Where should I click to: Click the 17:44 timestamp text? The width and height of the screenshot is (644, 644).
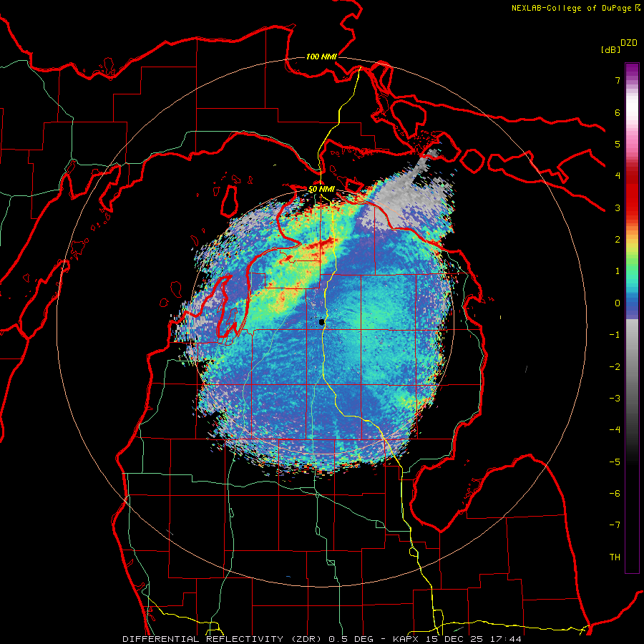[507, 639]
